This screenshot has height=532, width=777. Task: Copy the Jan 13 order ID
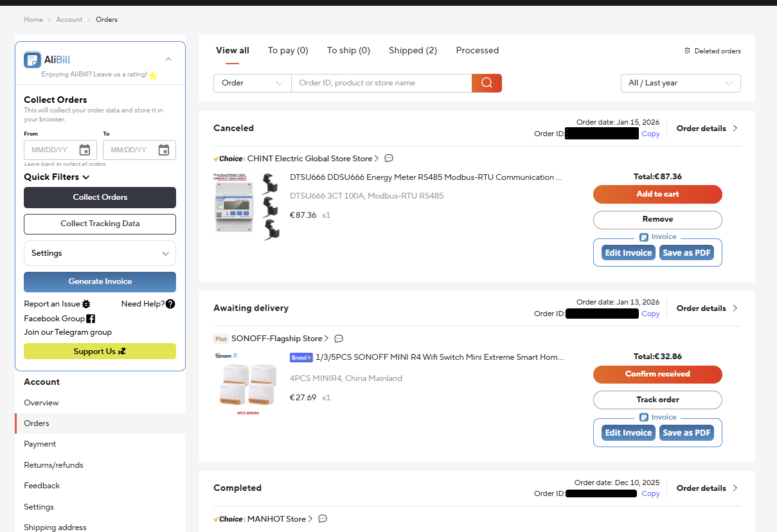[x=650, y=314]
